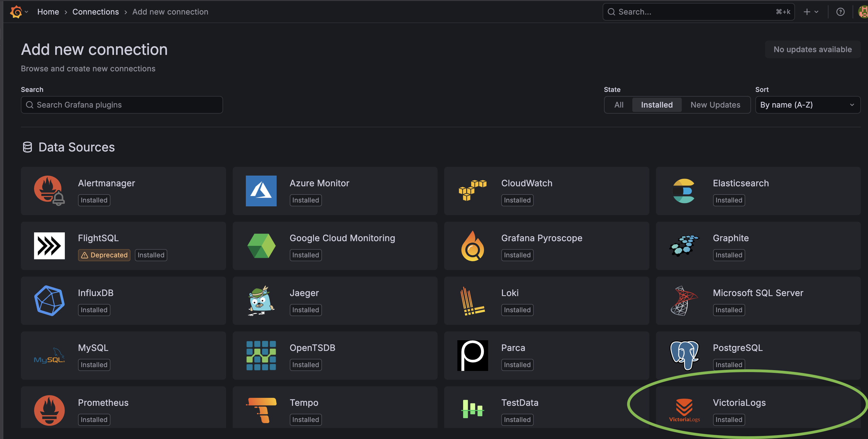Open the Tempo plugin title

coord(304,403)
